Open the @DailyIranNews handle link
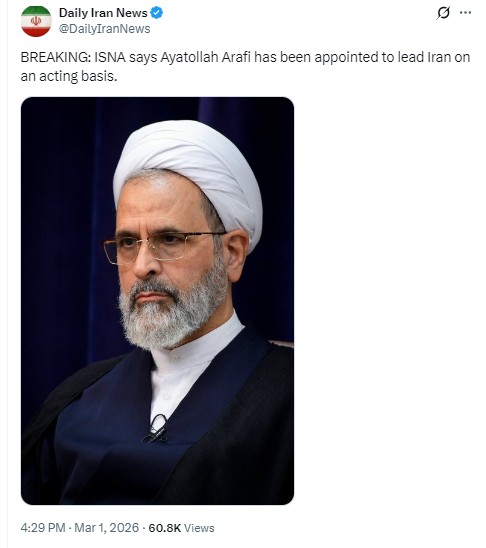The image size is (486, 548). 104,29
